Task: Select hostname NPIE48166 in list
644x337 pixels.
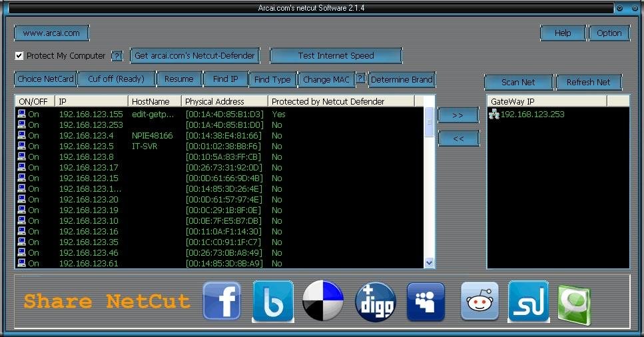Action: 153,136
